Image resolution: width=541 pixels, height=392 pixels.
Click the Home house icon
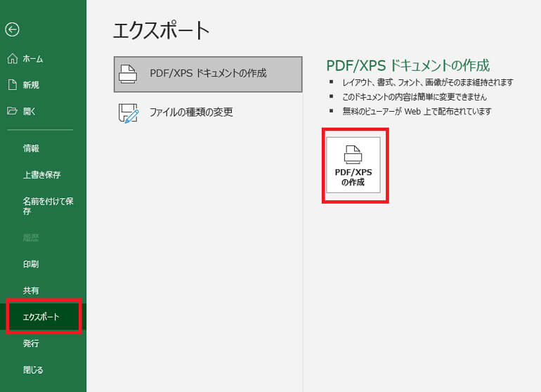coord(13,59)
